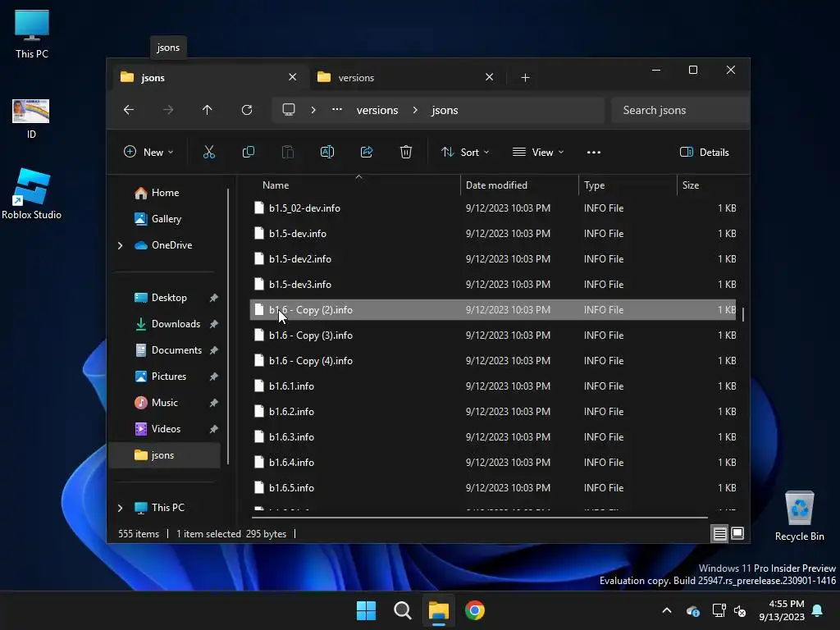Screen dimensions: 840x630
Task: Close the versions tab
Action: point(489,77)
